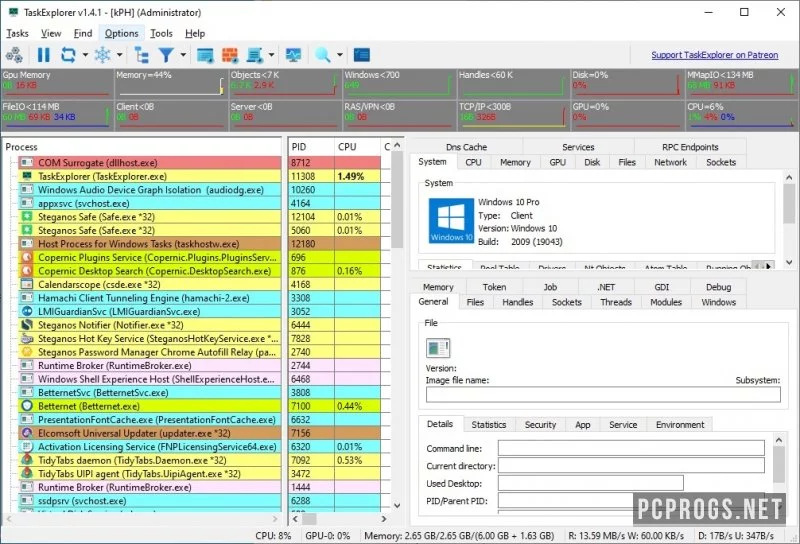The image size is (800, 544).
Task: Click the TaskExplorer process row icon
Action: [27, 176]
